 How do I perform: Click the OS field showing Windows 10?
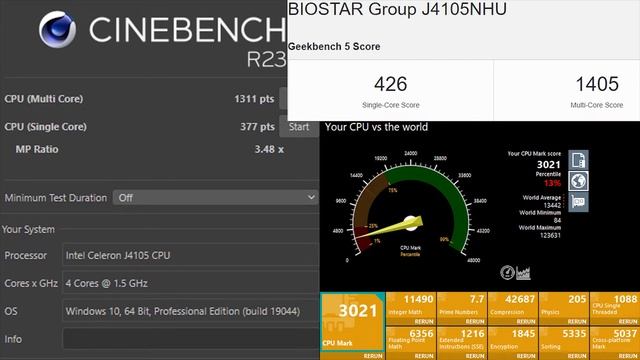pyautogui.click(x=190, y=311)
